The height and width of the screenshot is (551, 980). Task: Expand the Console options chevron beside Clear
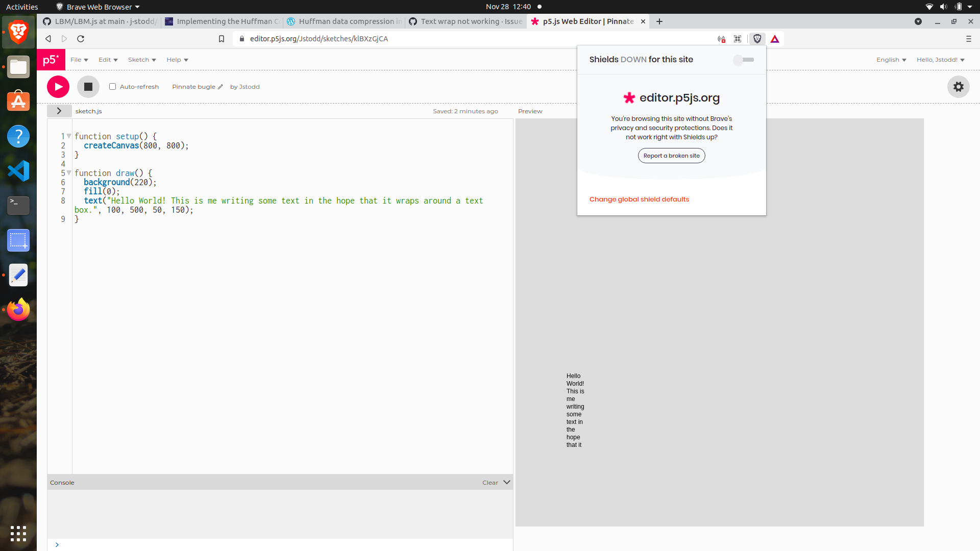[x=506, y=482]
